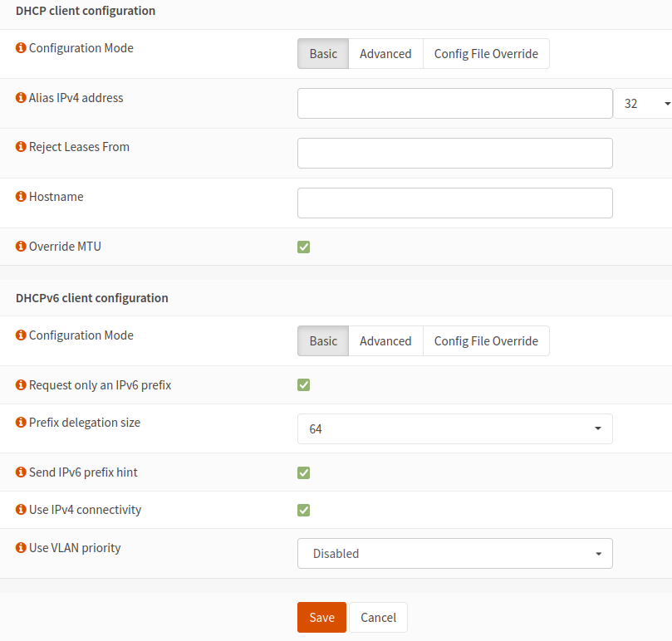This screenshot has width=672, height=641.
Task: Switch DHCP client configuration to Advanced
Action: [385, 54]
